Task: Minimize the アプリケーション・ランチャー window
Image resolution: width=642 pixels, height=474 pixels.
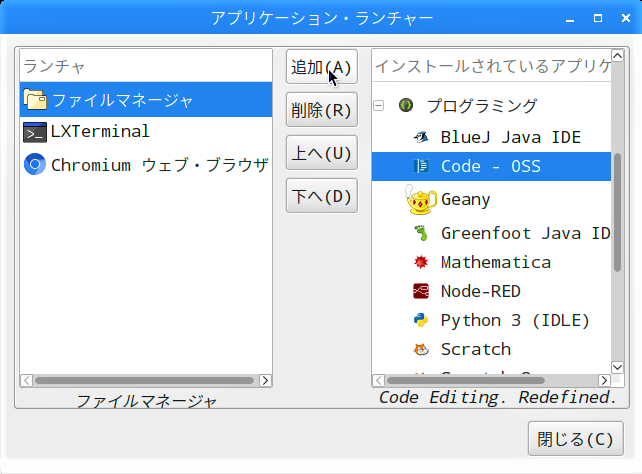Action: click(570, 19)
